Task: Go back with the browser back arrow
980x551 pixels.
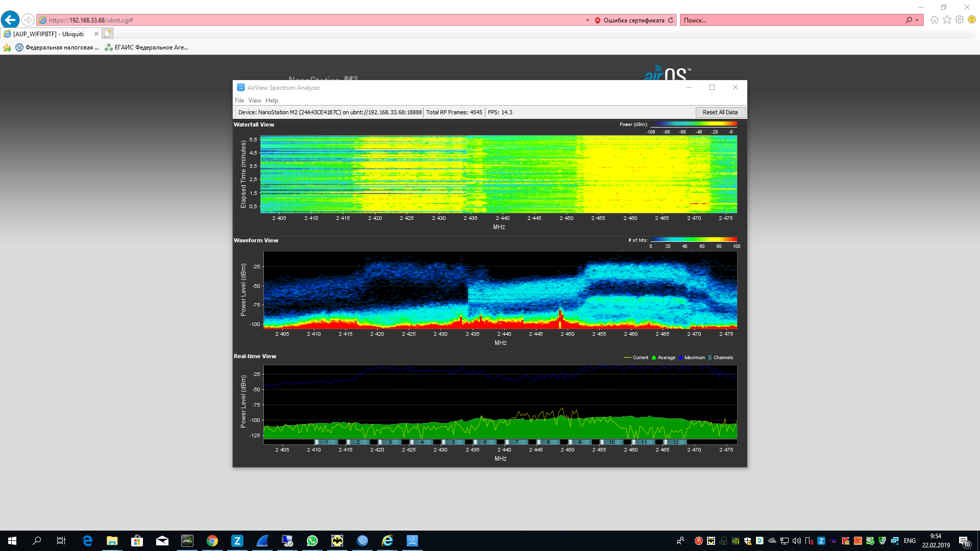Action: point(10,20)
